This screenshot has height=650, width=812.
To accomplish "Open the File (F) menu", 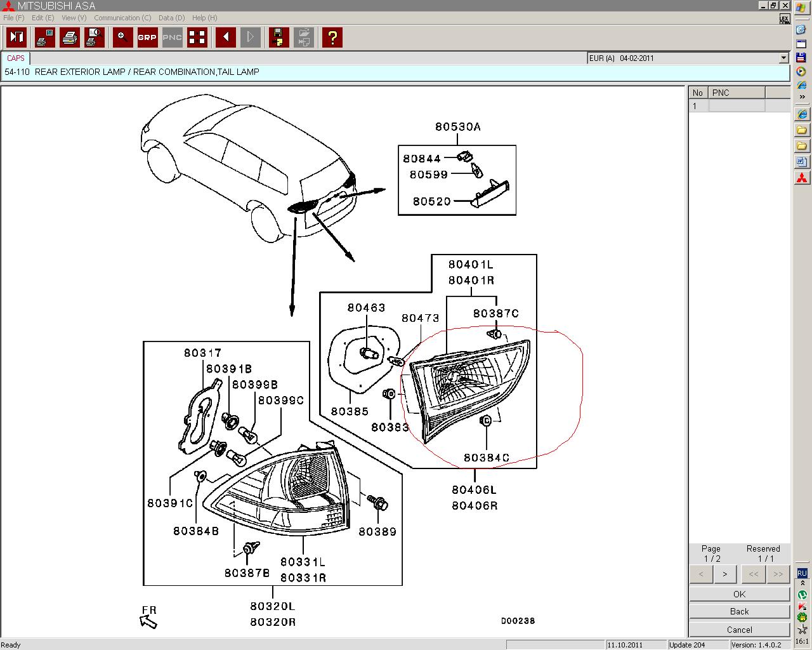I will [13, 18].
